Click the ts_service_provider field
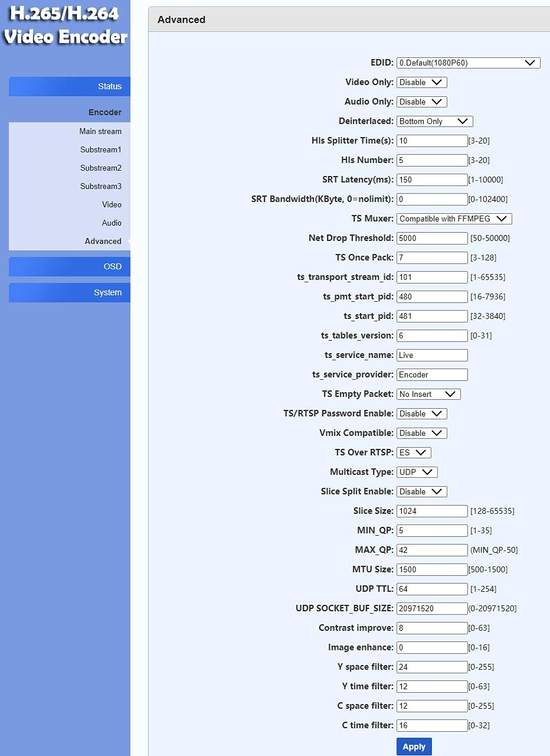The height and width of the screenshot is (756, 550). tap(432, 374)
